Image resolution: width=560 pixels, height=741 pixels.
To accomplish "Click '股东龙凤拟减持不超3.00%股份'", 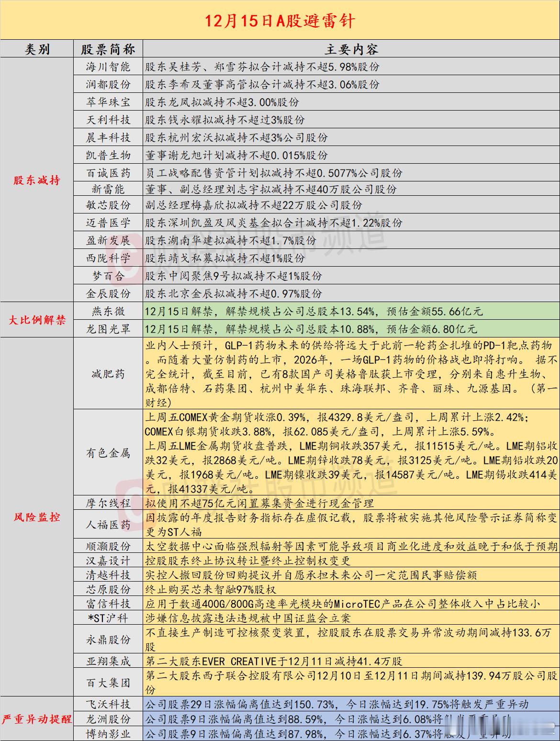I will (x=222, y=102).
